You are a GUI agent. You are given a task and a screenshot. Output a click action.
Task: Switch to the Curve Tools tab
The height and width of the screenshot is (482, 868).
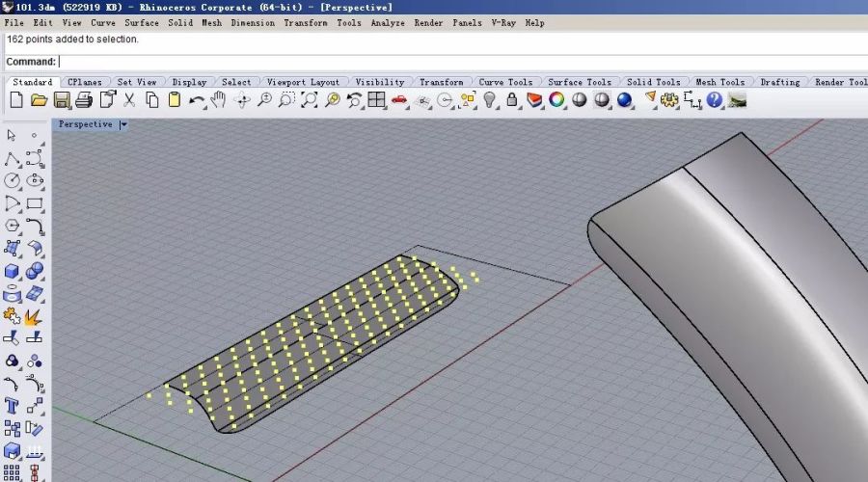click(505, 82)
